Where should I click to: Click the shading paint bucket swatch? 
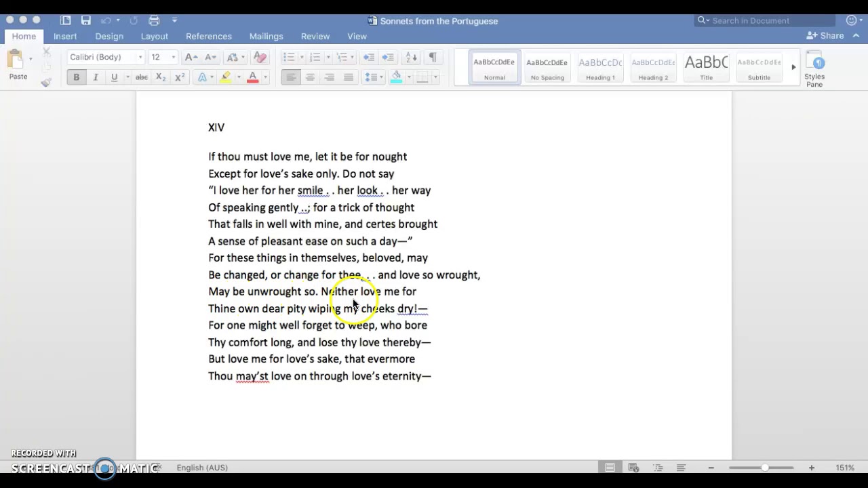(396, 77)
